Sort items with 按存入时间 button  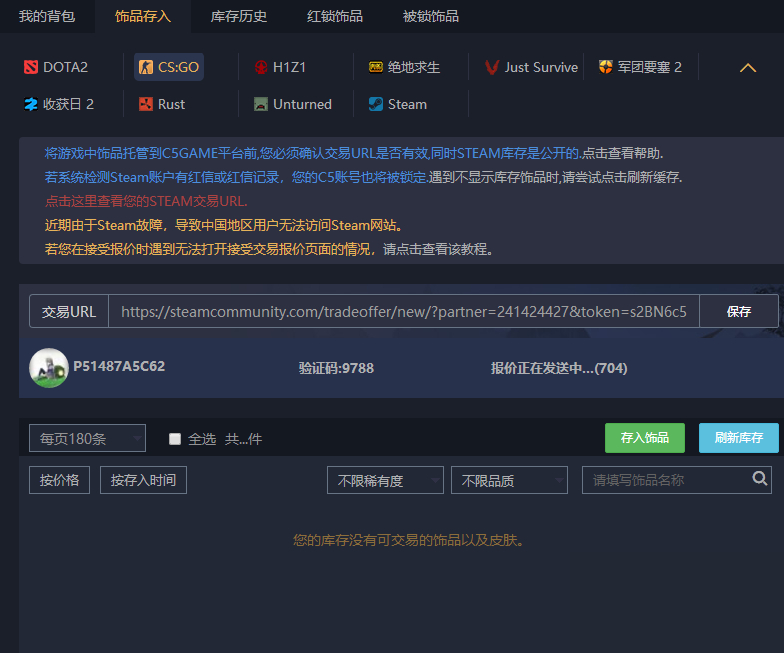[143, 480]
